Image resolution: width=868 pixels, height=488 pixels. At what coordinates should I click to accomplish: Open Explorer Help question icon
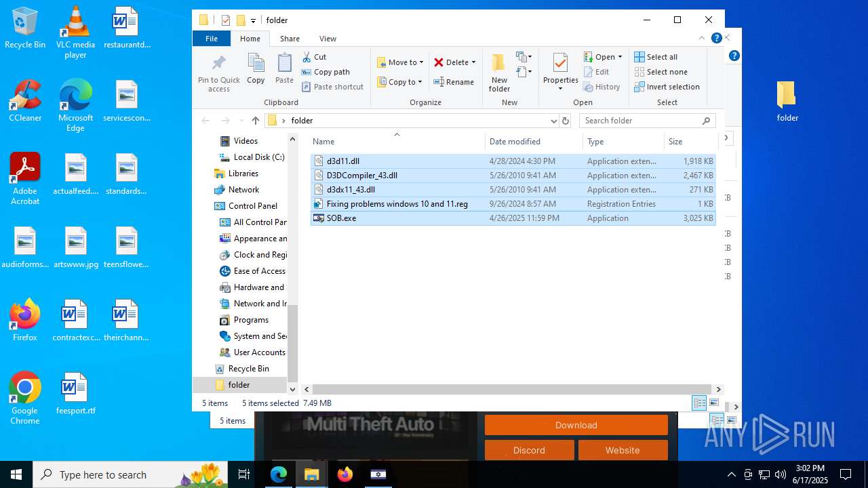[716, 38]
